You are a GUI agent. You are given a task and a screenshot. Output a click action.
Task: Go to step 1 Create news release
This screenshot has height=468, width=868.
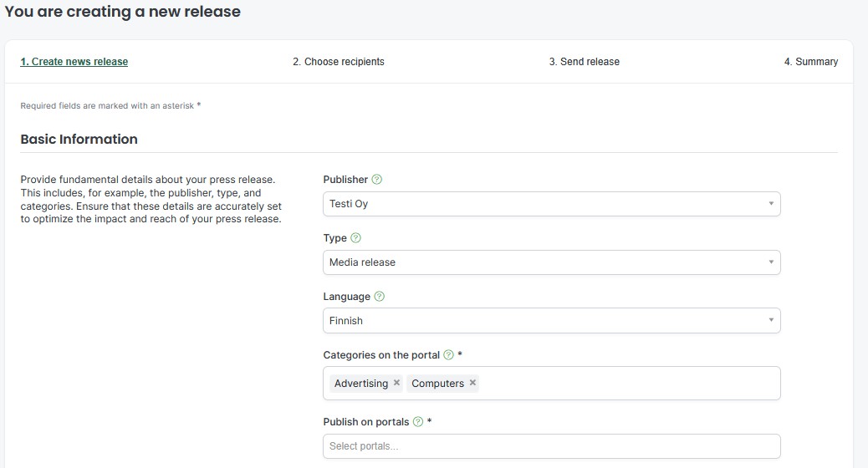pos(74,61)
